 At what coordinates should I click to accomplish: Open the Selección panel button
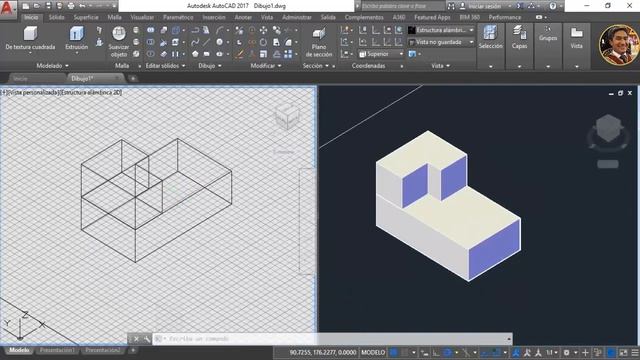click(490, 38)
